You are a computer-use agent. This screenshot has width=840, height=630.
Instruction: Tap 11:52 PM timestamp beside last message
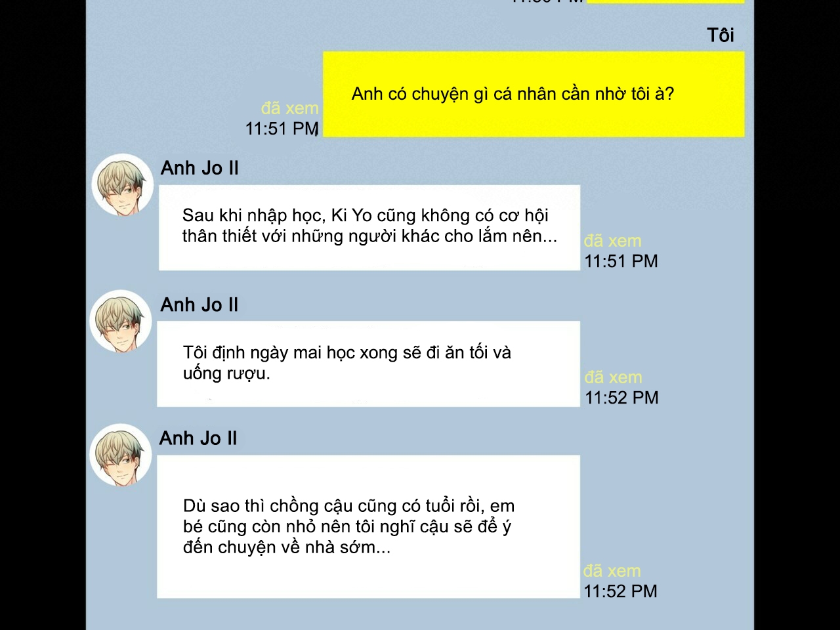pyautogui.click(x=620, y=591)
